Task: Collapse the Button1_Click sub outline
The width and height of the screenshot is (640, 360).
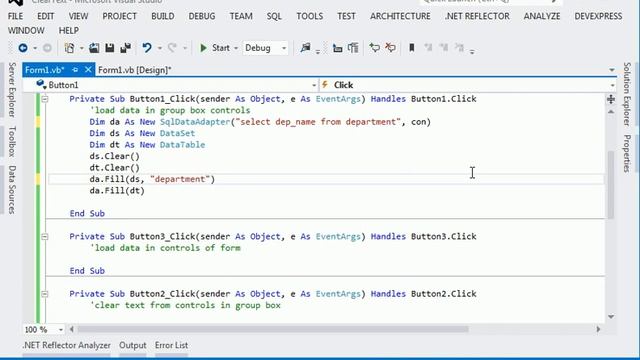Action: [45, 99]
